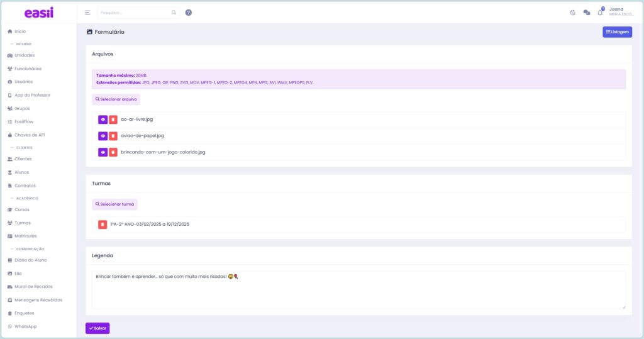The image size is (644, 339).
Task: Click the Selecionar turma button
Action: click(x=114, y=204)
